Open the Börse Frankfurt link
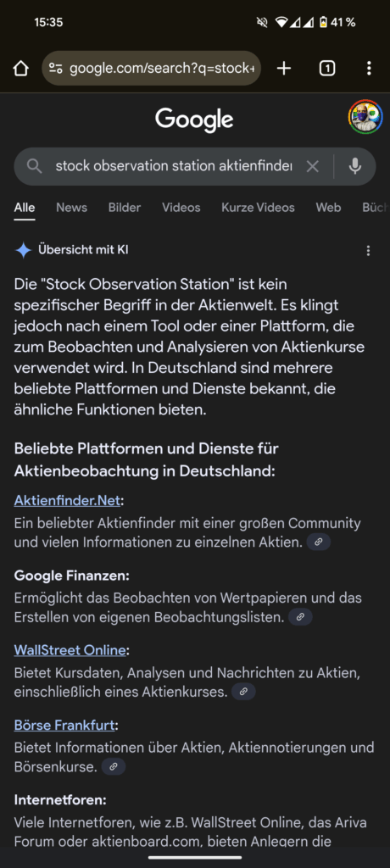The image size is (390, 868). (x=64, y=725)
